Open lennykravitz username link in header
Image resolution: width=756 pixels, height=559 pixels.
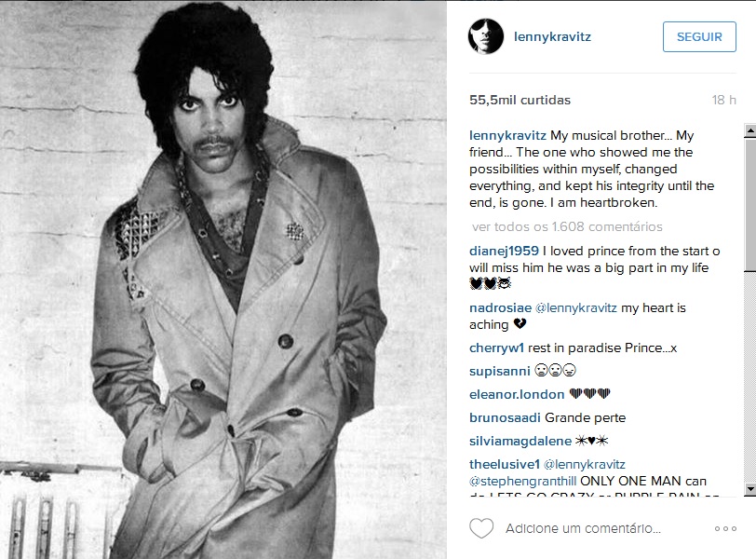point(552,36)
